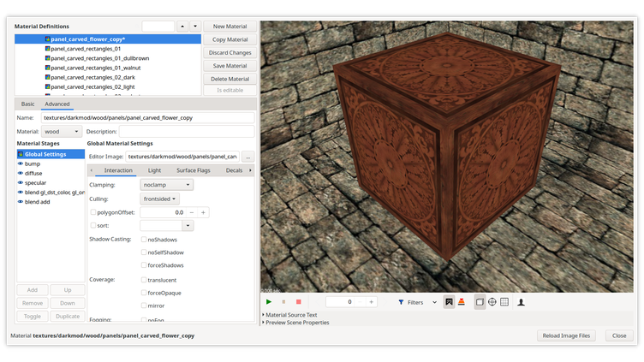This screenshot has height=362, width=644.
Task: Enable the noShadows checkbox
Action: click(144, 240)
